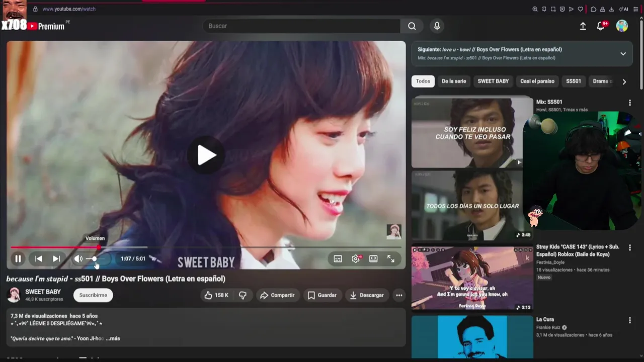644x362 pixels.
Task: Open the SWEET BABY channel avatar
Action: click(14, 295)
